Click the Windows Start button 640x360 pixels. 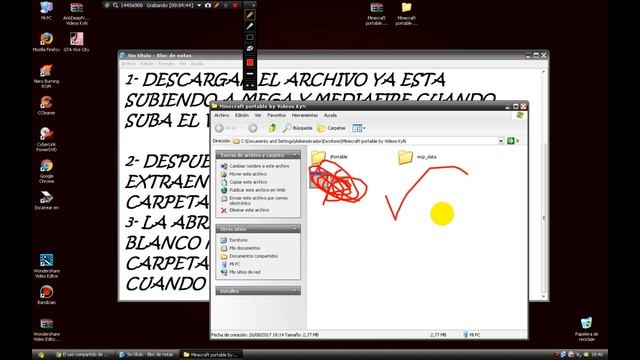click(x=42, y=355)
